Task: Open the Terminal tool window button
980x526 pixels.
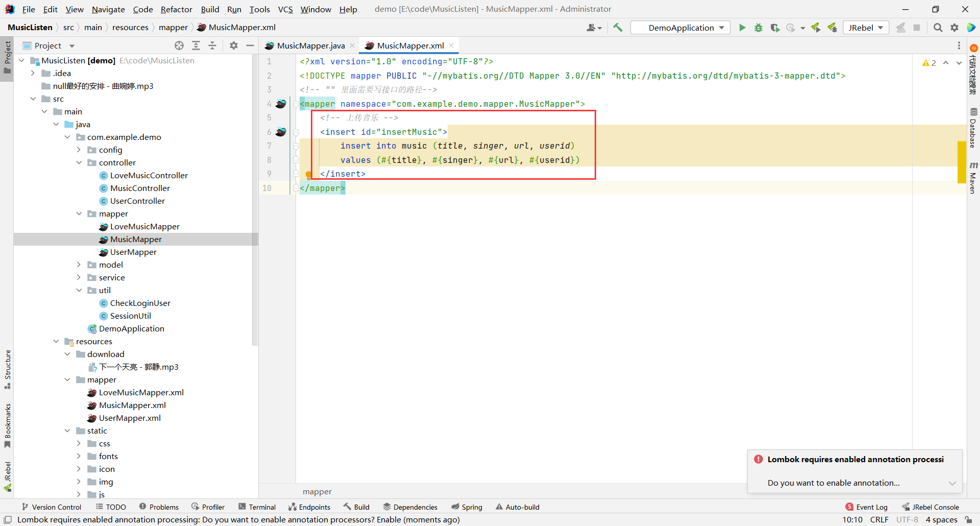Action: click(257, 507)
